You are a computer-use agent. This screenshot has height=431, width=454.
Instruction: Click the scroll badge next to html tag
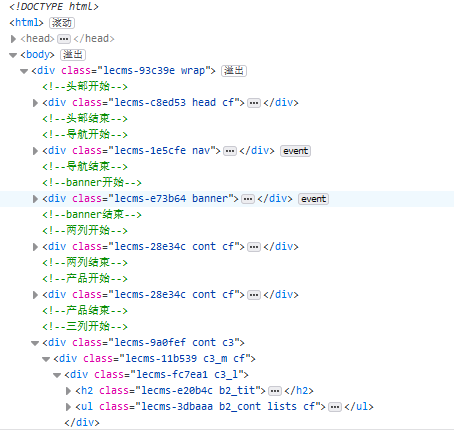[62, 23]
